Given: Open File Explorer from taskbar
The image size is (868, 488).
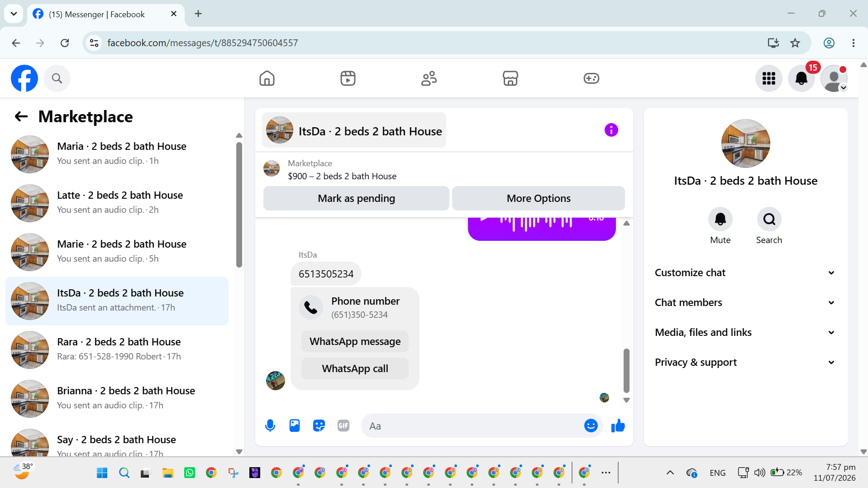Looking at the screenshot, I should coord(168,473).
